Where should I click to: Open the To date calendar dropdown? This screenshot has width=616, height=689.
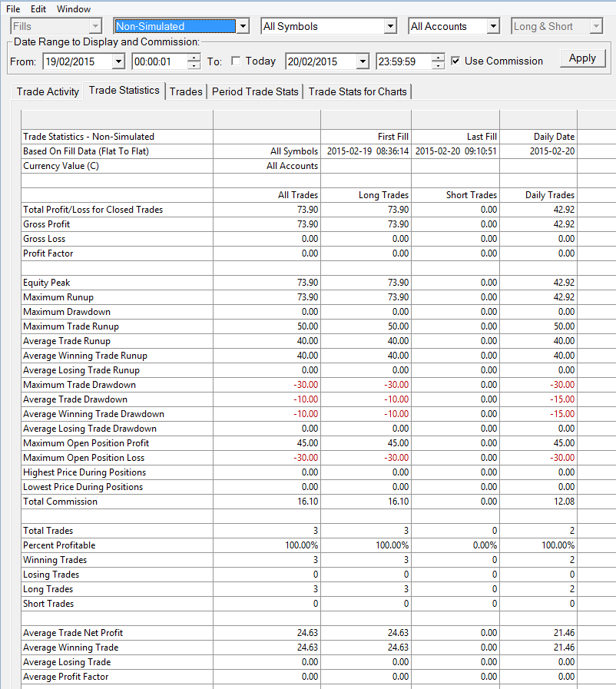tap(362, 61)
